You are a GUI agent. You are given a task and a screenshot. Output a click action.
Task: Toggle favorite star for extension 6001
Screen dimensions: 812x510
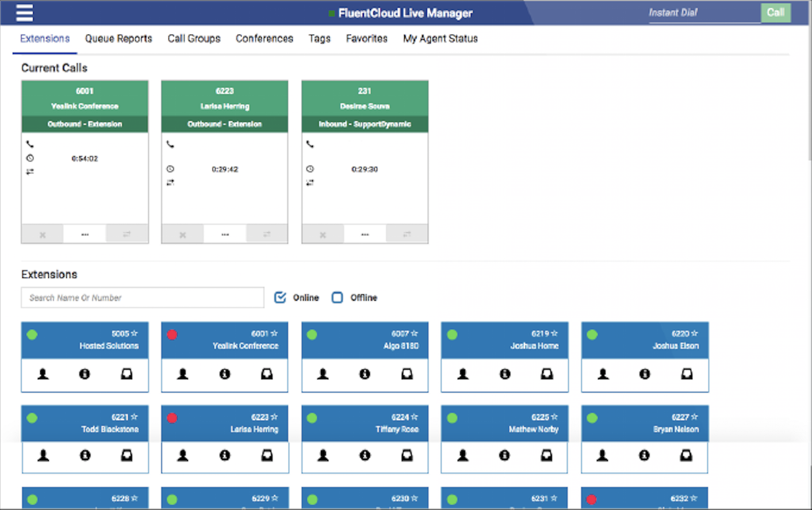coord(274,333)
